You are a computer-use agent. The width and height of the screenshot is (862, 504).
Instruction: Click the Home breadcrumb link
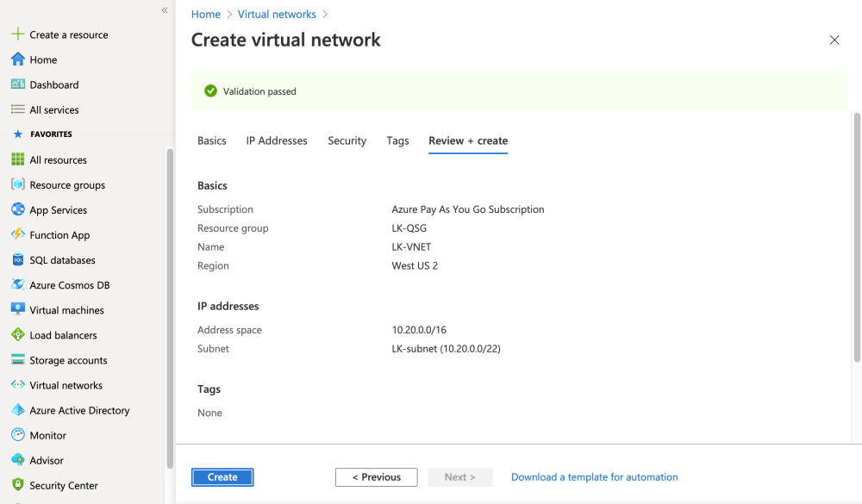pos(206,15)
